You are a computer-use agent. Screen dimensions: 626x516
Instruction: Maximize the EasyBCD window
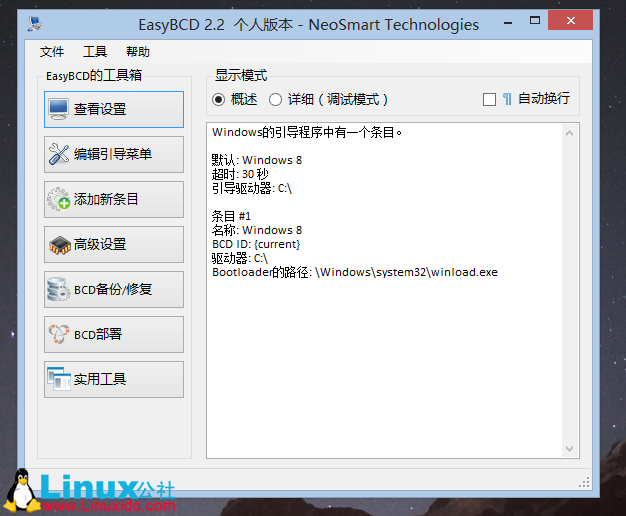click(x=535, y=21)
